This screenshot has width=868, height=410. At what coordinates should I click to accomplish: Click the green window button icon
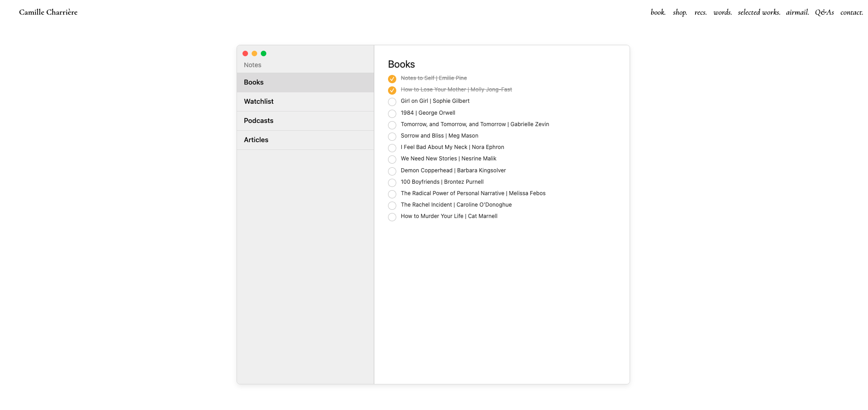[x=264, y=53]
